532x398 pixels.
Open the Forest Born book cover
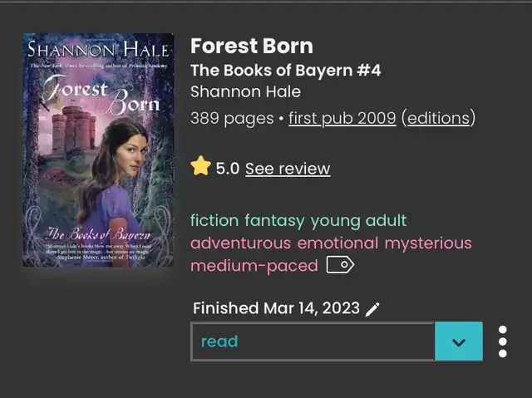pos(98,150)
